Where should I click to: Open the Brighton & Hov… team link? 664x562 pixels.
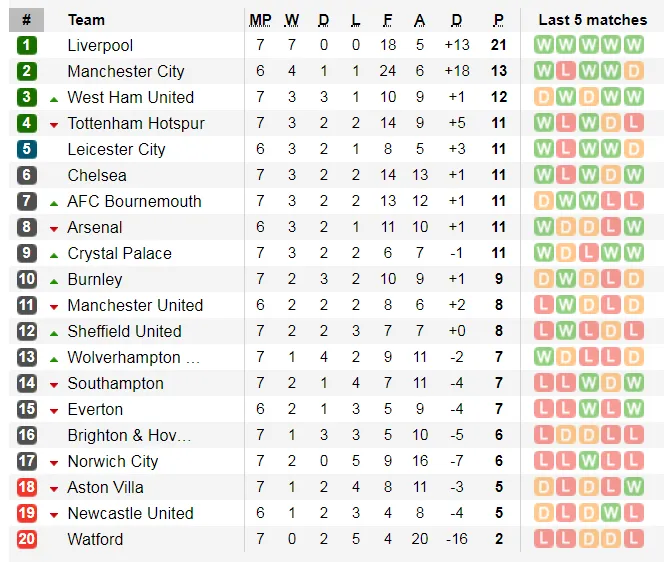[x=128, y=435]
